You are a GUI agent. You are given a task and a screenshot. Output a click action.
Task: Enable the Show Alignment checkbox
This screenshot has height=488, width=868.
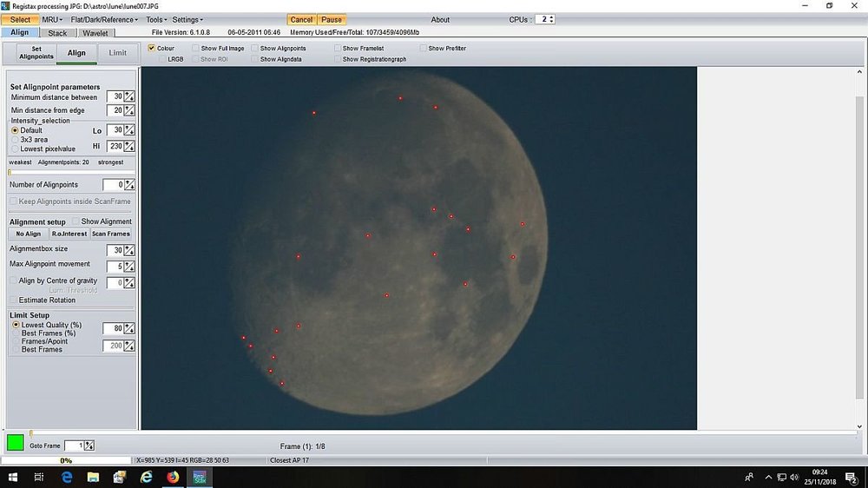point(76,221)
